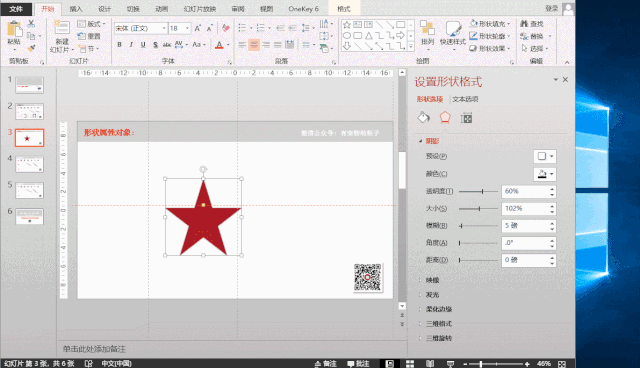Toggle Underline formatting

point(143,44)
